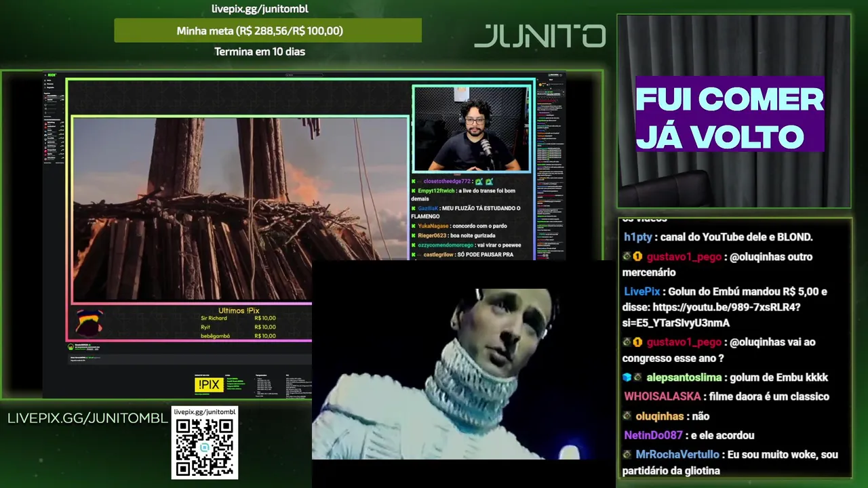The width and height of the screenshot is (868, 488).
Task: Click the LivePix username in chat
Action: [642, 291]
